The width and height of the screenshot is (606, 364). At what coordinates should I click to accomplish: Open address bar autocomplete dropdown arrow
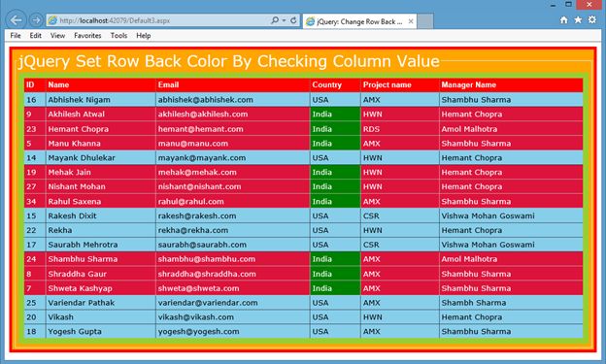pyautogui.click(x=284, y=20)
